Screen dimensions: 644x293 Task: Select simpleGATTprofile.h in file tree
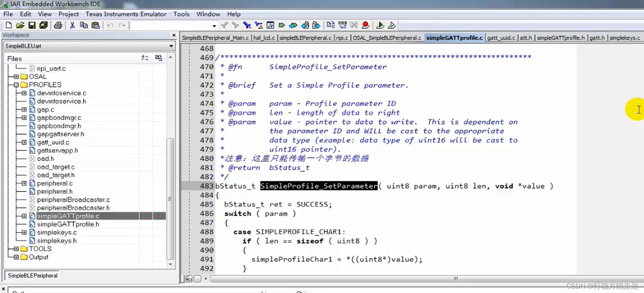pyautogui.click(x=68, y=224)
